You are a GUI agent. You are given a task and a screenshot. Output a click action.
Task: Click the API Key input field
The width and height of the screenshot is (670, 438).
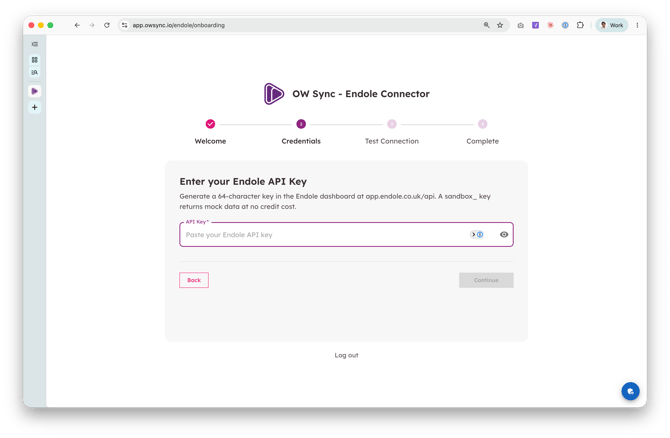click(346, 235)
